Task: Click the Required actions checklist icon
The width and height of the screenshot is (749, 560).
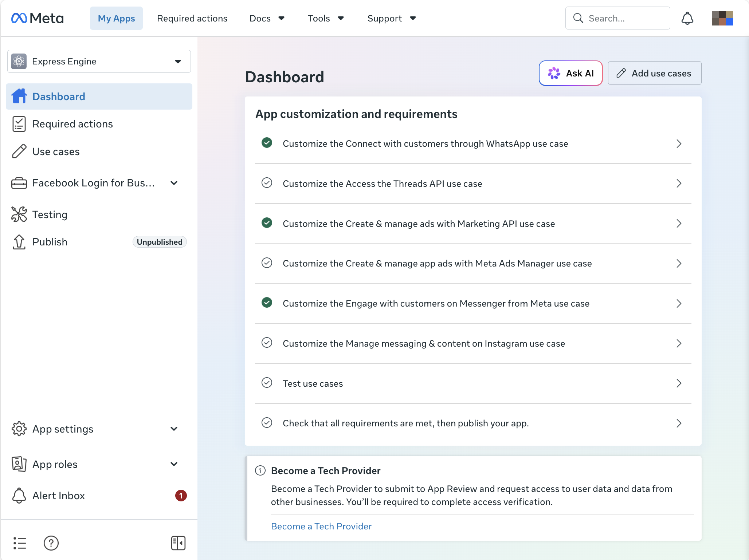Action: (19, 124)
